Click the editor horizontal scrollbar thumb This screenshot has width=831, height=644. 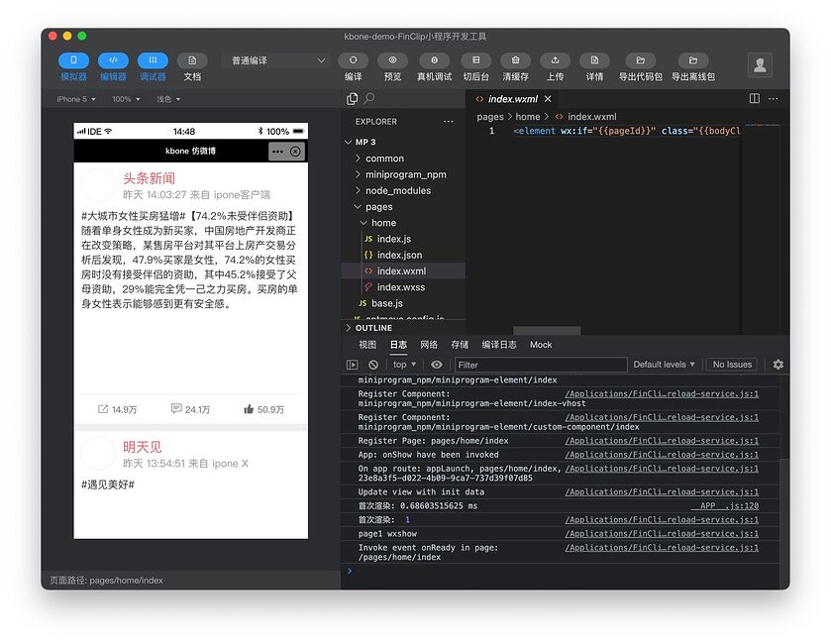pos(547,331)
